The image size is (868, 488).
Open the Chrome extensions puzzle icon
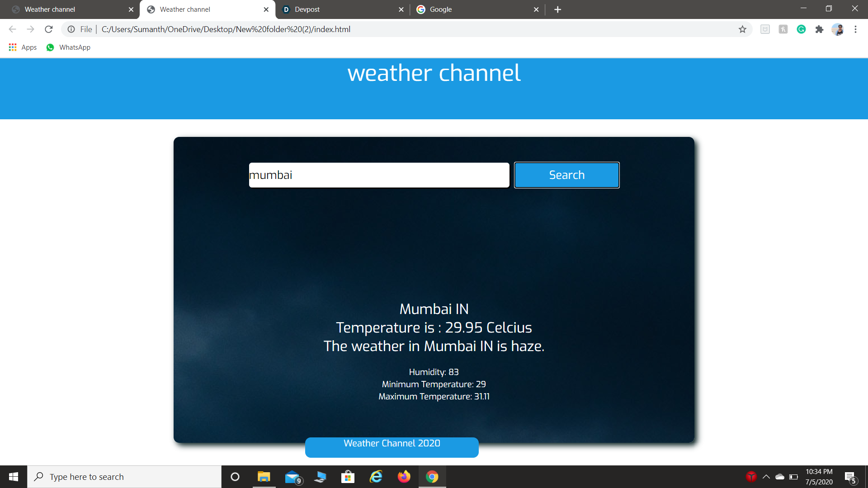(x=819, y=29)
